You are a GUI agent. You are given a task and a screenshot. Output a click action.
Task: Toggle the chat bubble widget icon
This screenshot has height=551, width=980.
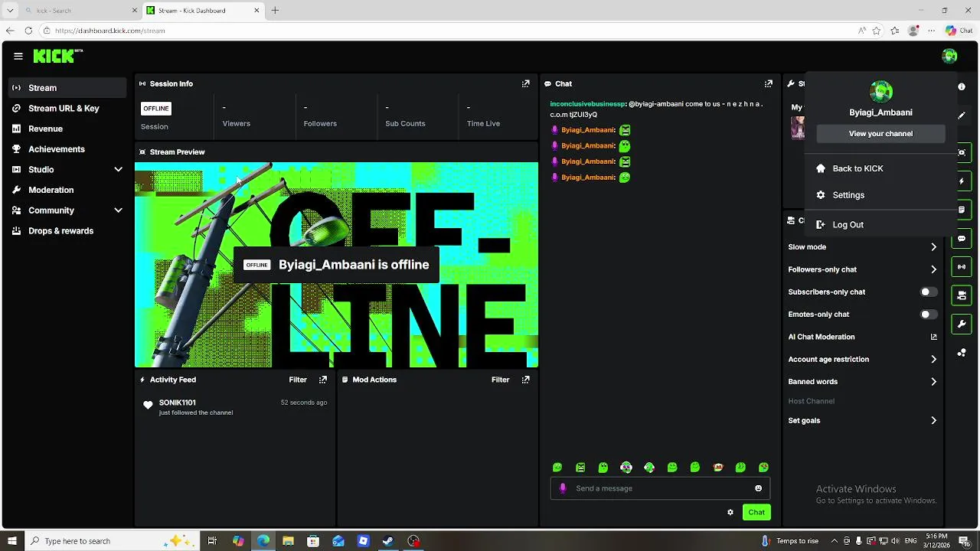[962, 239]
